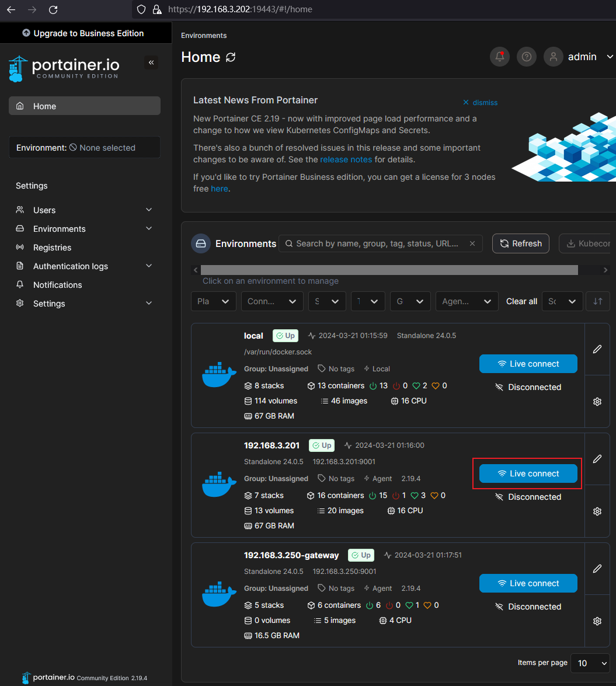Screen dimensions: 616x686
Task: Open the admin account dropdown arrow
Action: [610, 57]
